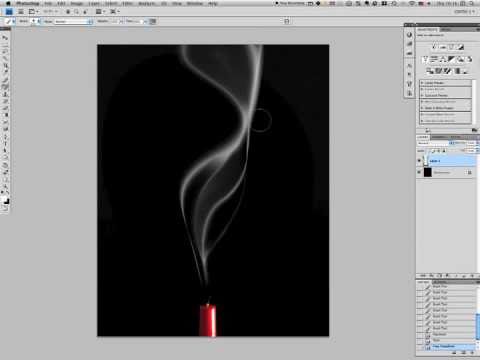
Task: Select the Clone Stamp tool
Action: [x=5, y=94]
